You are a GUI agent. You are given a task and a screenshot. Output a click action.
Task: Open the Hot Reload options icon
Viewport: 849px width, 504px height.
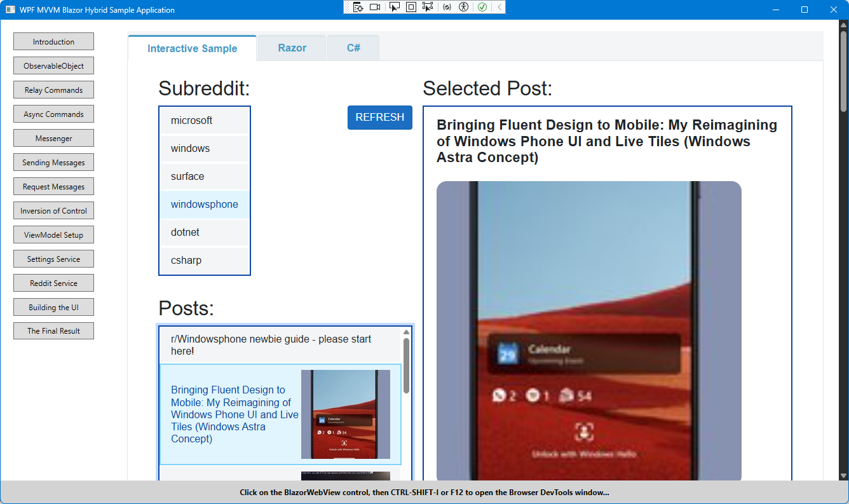(x=446, y=6)
